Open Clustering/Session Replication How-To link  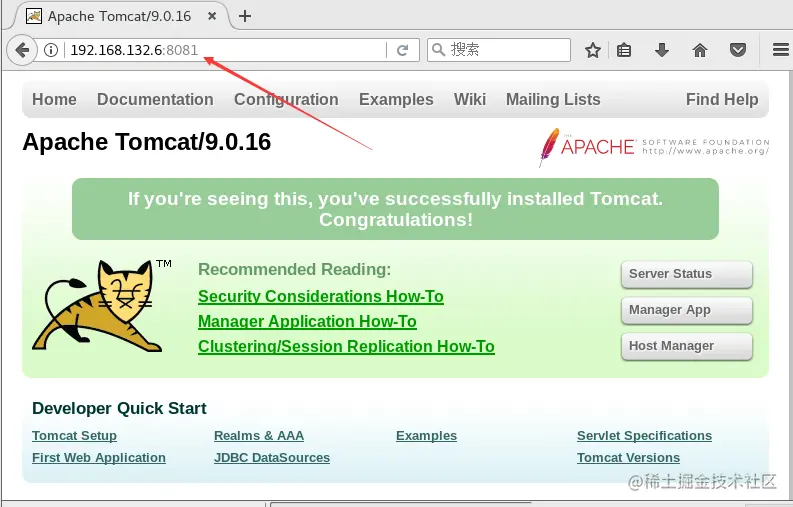point(346,347)
